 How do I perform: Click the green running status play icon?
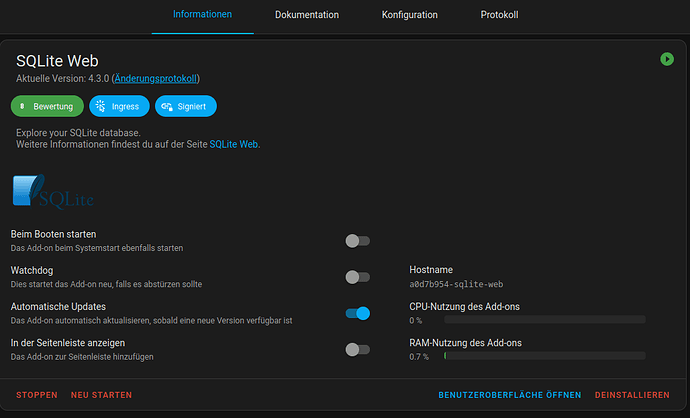click(667, 59)
